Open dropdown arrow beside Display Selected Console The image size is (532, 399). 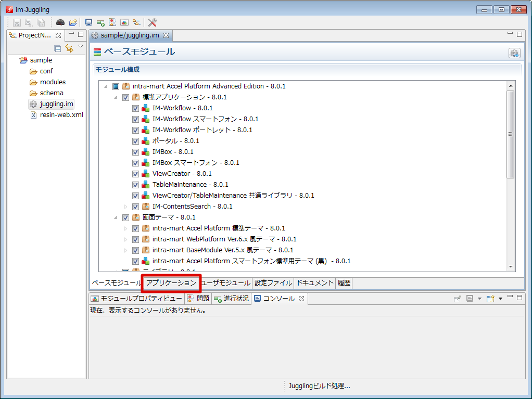[479, 299]
